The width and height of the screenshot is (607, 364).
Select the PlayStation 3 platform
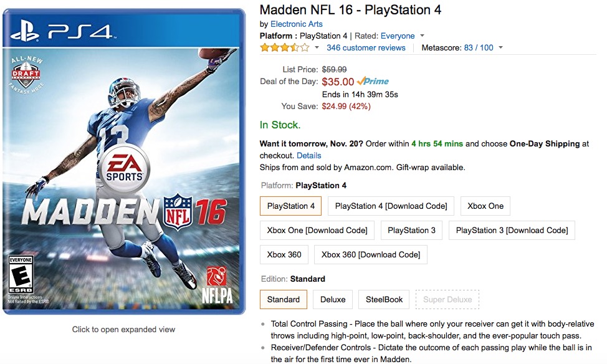pyautogui.click(x=411, y=231)
